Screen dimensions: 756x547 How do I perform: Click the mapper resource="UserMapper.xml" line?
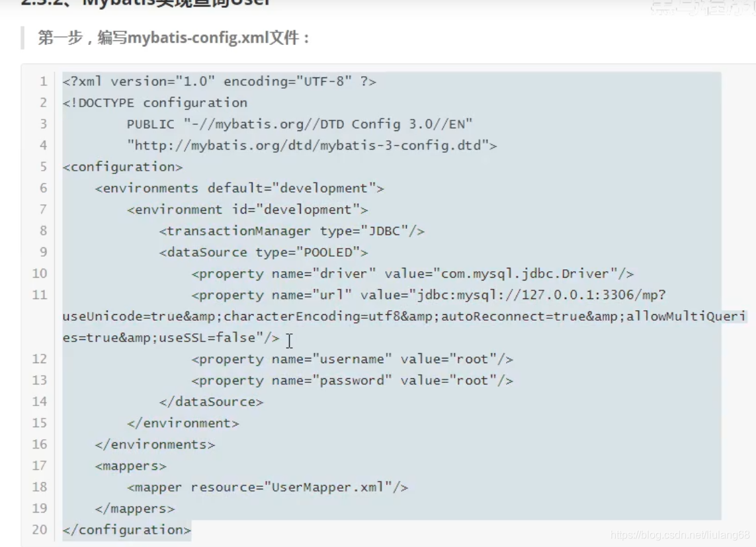click(268, 487)
